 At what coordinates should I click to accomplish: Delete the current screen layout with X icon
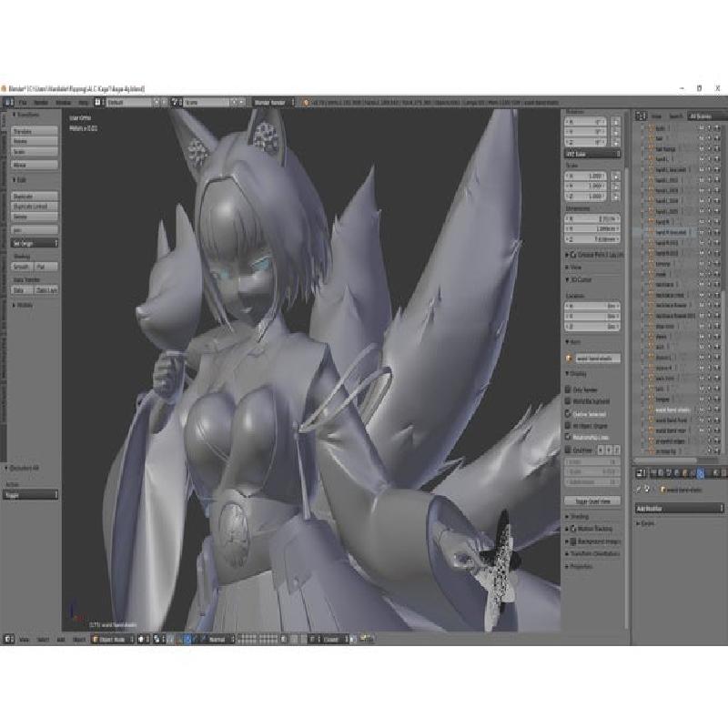(164, 102)
